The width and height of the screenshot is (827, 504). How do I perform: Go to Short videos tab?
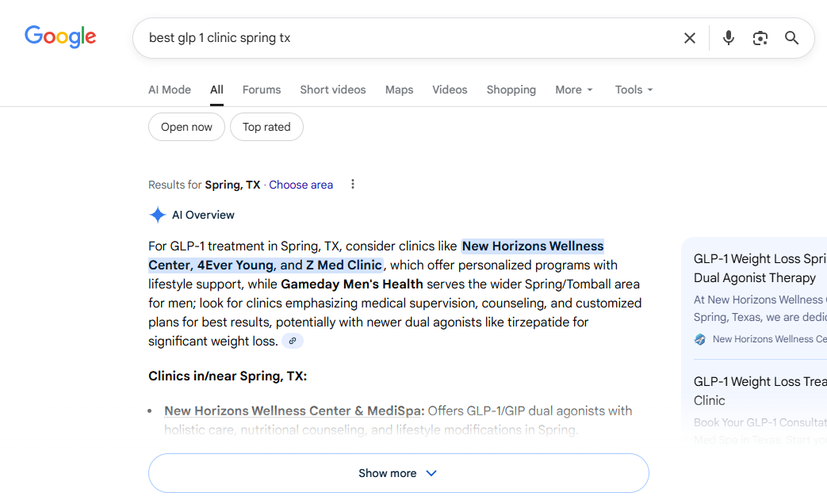[333, 90]
